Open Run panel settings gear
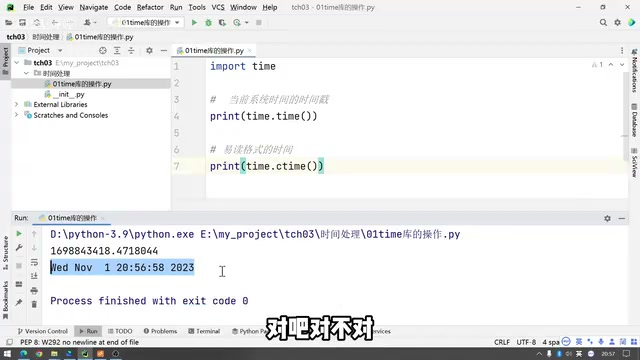This screenshot has height=360, width=640. click(607, 218)
